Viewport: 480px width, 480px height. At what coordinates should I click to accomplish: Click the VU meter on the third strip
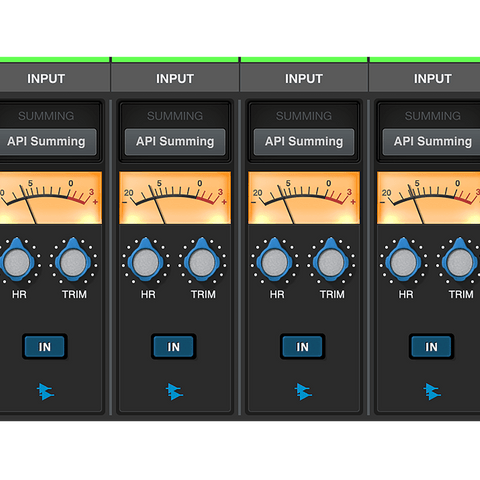(x=304, y=198)
